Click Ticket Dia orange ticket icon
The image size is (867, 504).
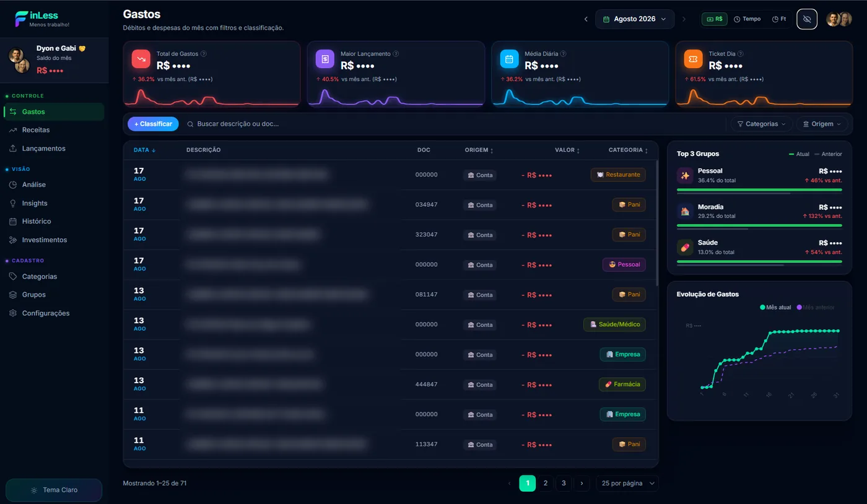pyautogui.click(x=694, y=59)
